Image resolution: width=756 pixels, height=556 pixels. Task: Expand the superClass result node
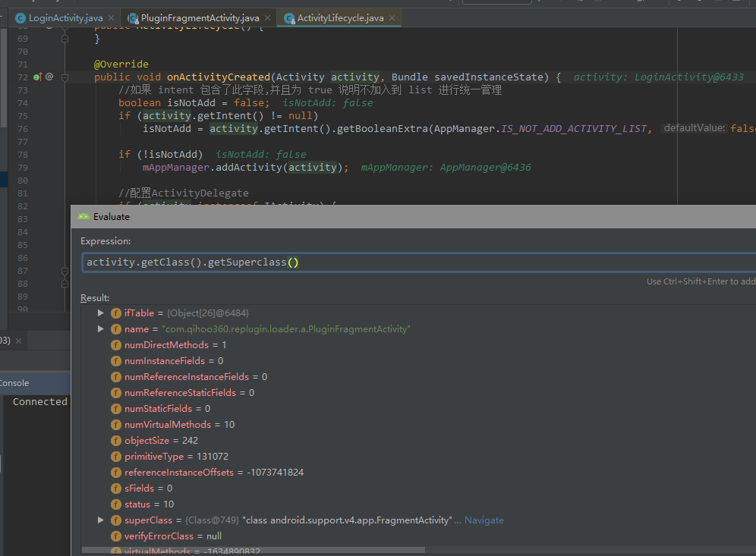101,520
